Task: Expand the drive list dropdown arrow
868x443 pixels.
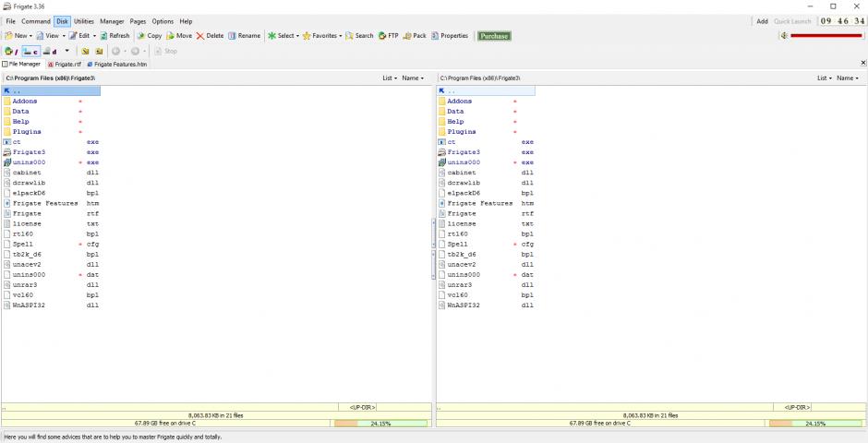Action: 67,52
